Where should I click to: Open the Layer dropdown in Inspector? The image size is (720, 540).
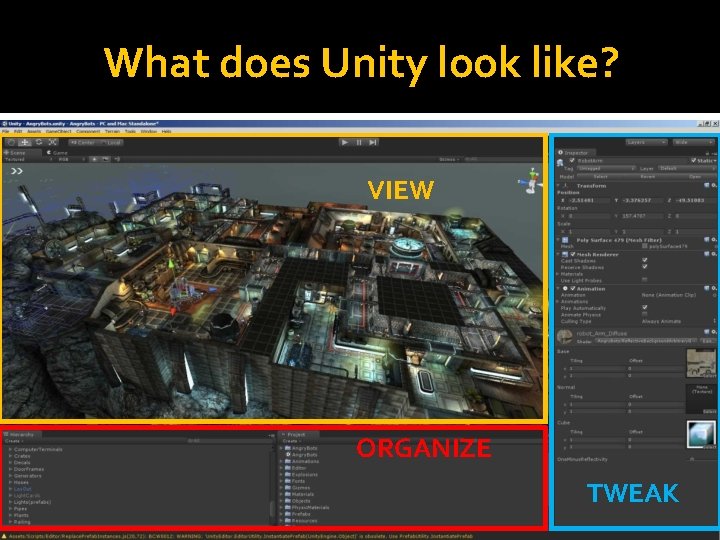(687, 169)
